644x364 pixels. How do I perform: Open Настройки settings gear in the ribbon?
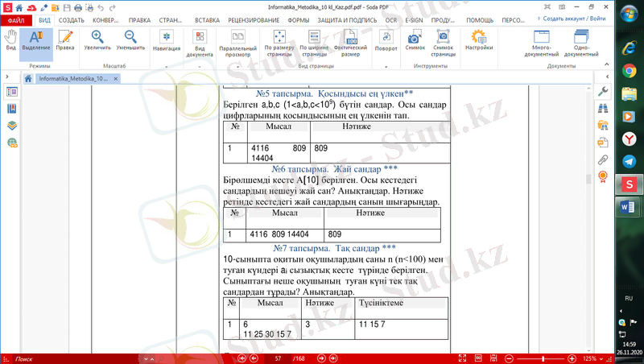[x=478, y=41]
